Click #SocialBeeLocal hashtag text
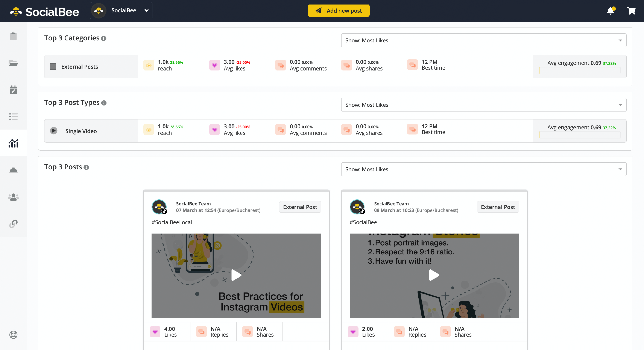644x350 pixels. [172, 222]
